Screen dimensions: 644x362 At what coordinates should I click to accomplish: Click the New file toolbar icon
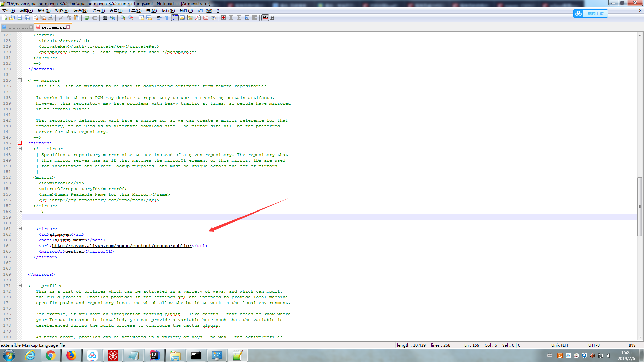pyautogui.click(x=4, y=18)
